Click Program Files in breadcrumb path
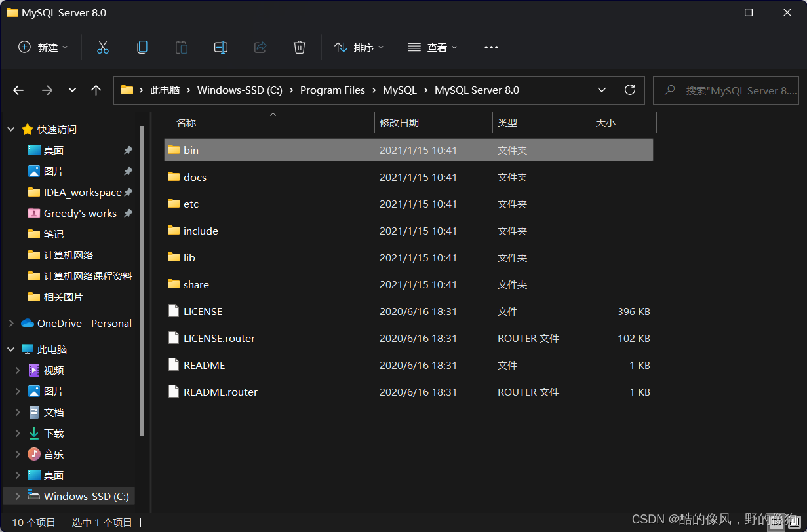Viewport: 807px width, 532px height. coord(332,90)
